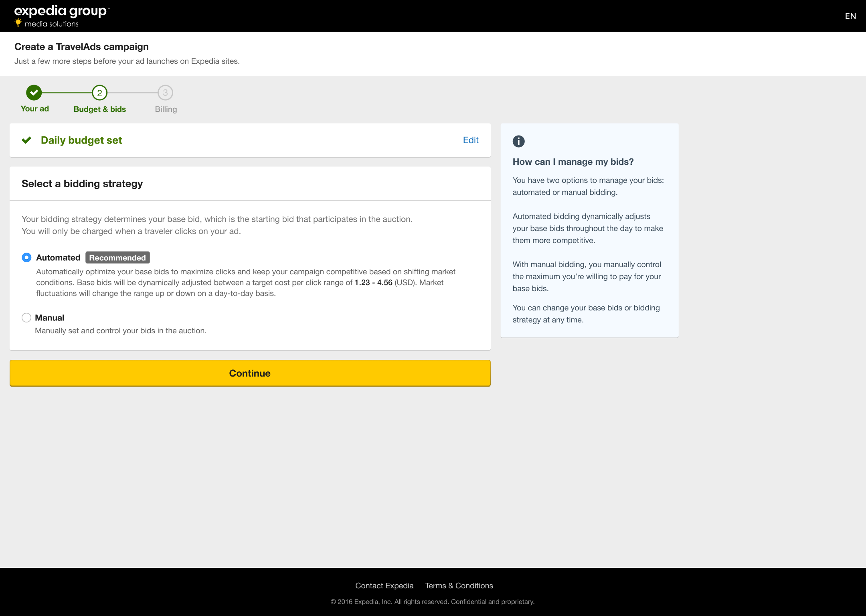Select step 2 Budget & bids circle
The width and height of the screenshot is (866, 616).
(99, 93)
